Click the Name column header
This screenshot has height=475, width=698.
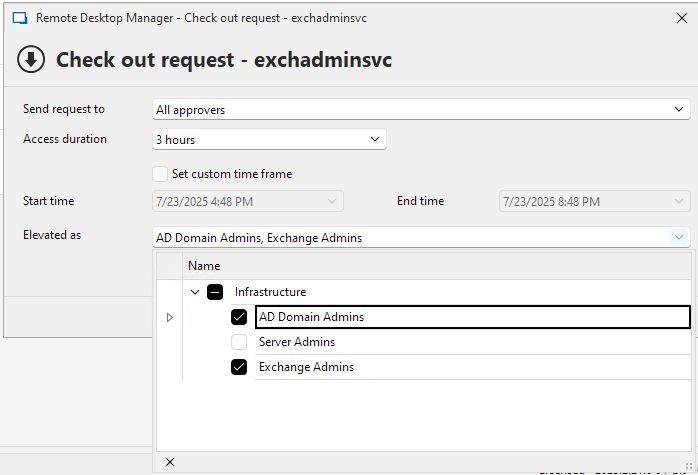204,266
